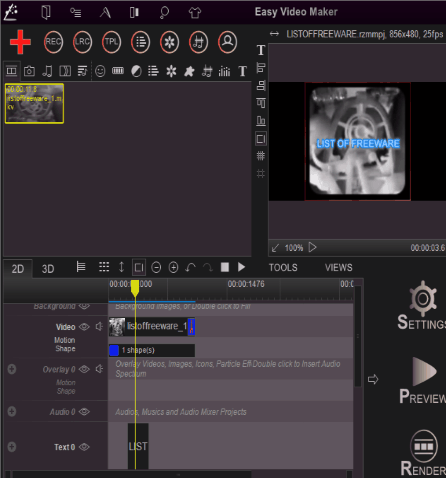Undo the last action
Viewport: 446px width, 478px height.
[x=190, y=267]
